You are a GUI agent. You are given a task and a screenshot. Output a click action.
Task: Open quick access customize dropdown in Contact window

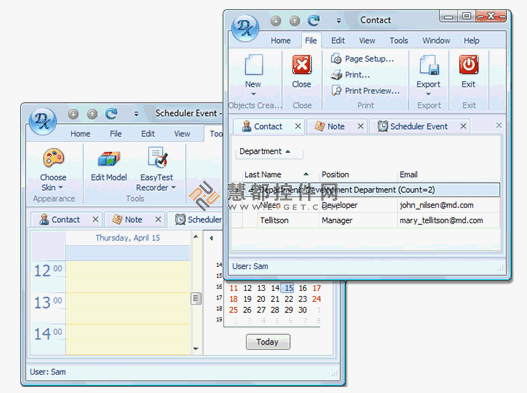click(x=339, y=21)
